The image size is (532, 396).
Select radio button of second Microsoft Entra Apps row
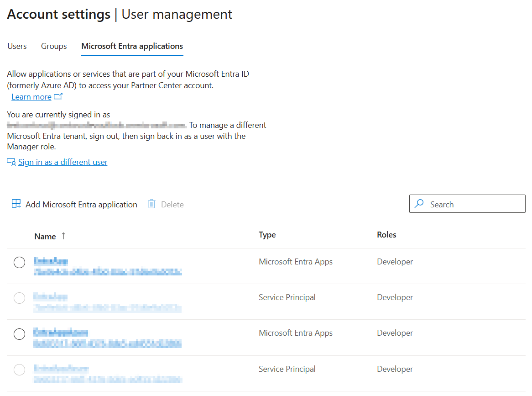click(x=19, y=334)
